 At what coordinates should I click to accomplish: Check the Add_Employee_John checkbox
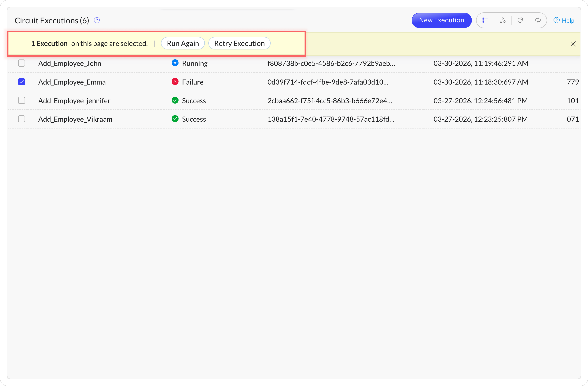21,63
